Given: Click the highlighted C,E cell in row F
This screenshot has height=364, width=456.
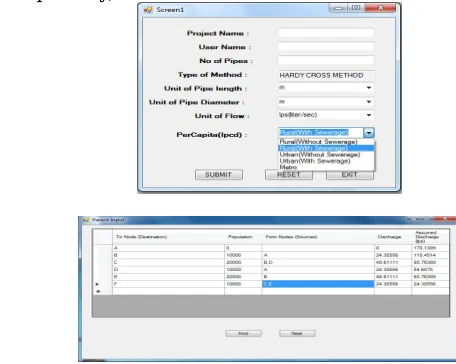Looking at the screenshot, I should pos(318,284).
